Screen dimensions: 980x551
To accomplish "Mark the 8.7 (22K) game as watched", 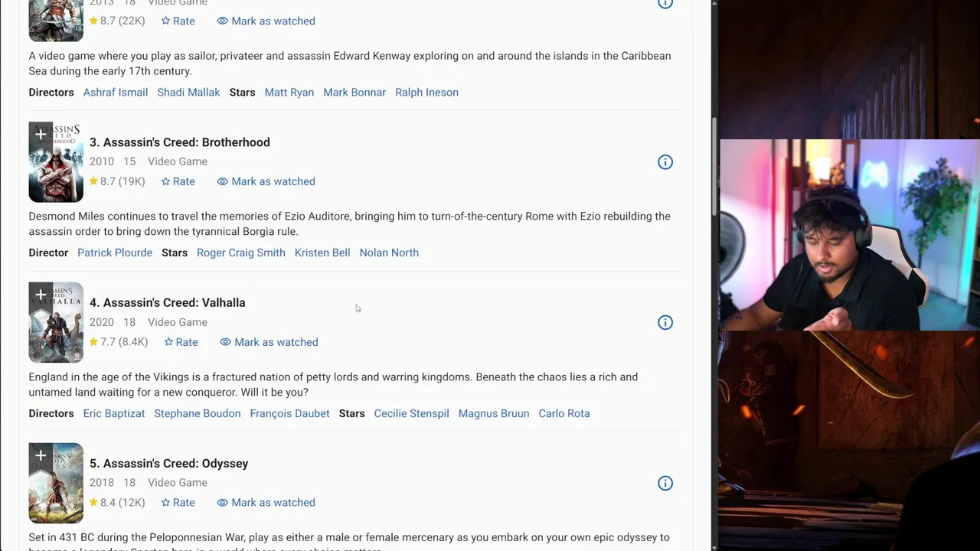I will click(x=266, y=21).
